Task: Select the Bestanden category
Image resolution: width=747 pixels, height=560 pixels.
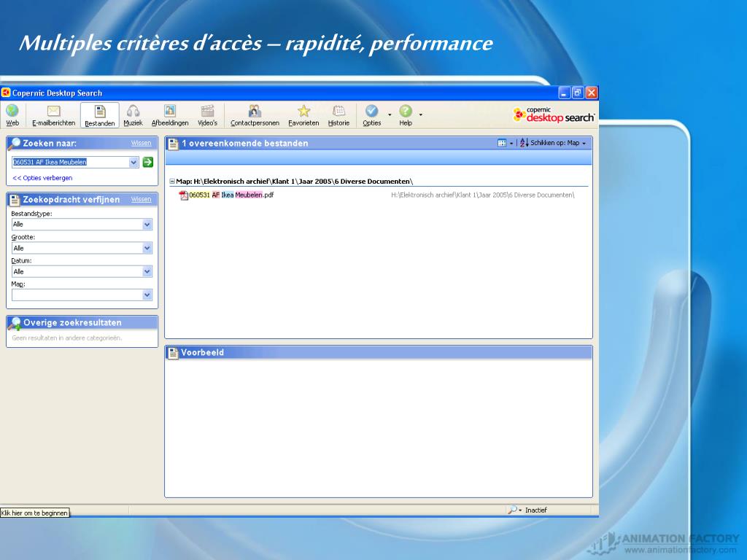Action: click(99, 116)
